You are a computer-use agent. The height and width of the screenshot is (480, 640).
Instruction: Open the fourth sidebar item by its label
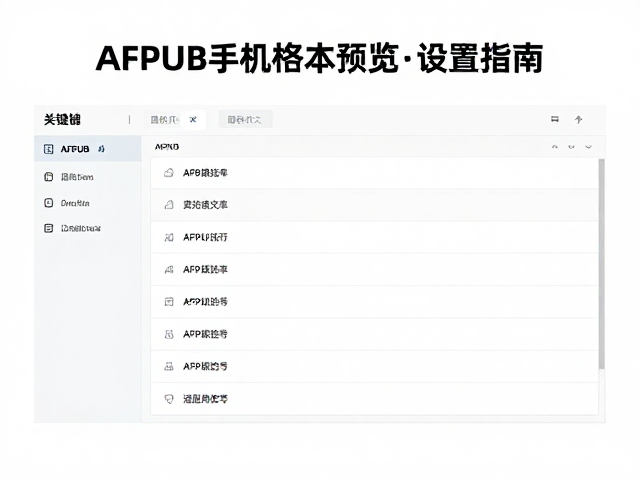click(x=81, y=228)
